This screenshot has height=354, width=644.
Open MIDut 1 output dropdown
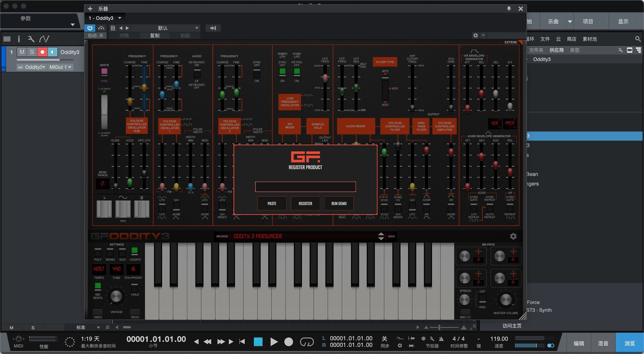tap(60, 67)
